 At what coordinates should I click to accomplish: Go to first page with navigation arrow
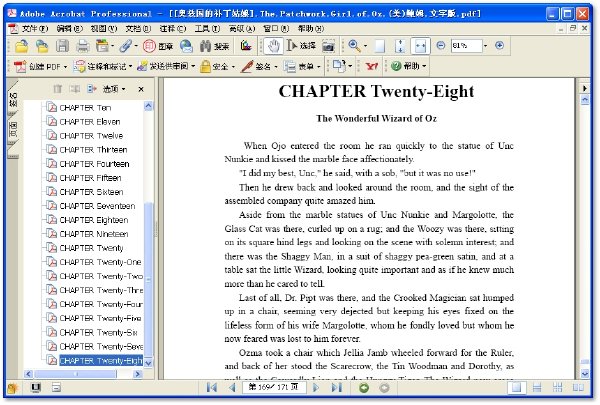211,388
